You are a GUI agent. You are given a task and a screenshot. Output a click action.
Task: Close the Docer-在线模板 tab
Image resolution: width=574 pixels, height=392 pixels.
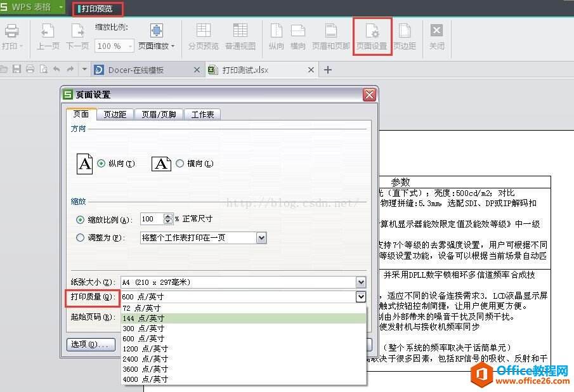pyautogui.click(x=197, y=70)
